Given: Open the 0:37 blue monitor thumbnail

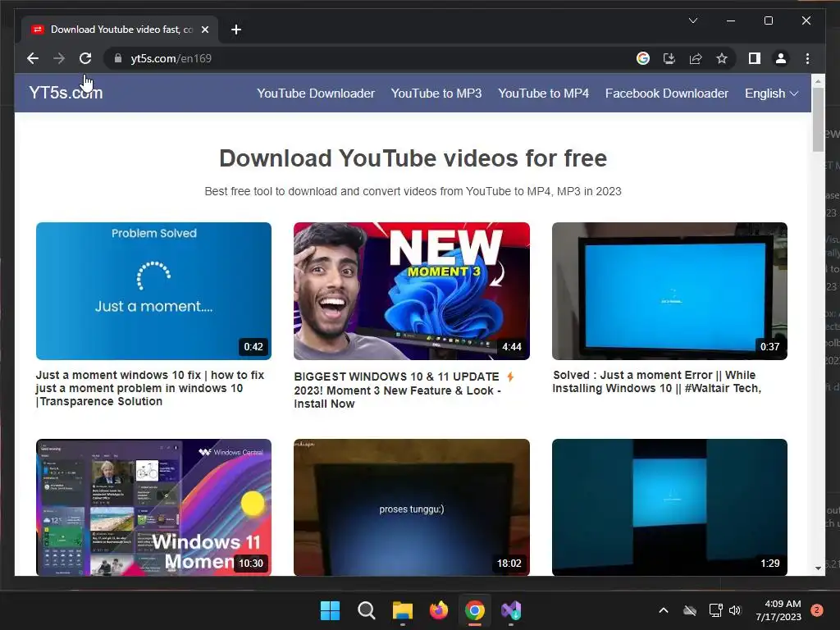Looking at the screenshot, I should [669, 291].
